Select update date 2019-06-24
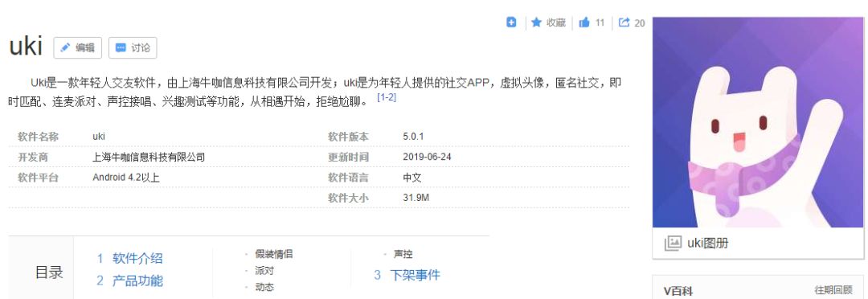The width and height of the screenshot is (868, 299). (428, 158)
